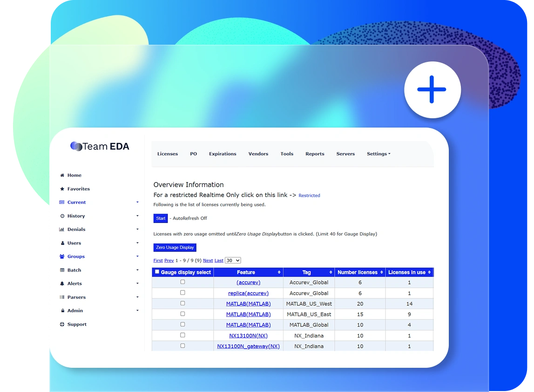This screenshot has width=534, height=392.
Task: Go to Last page link
Action: point(219,261)
